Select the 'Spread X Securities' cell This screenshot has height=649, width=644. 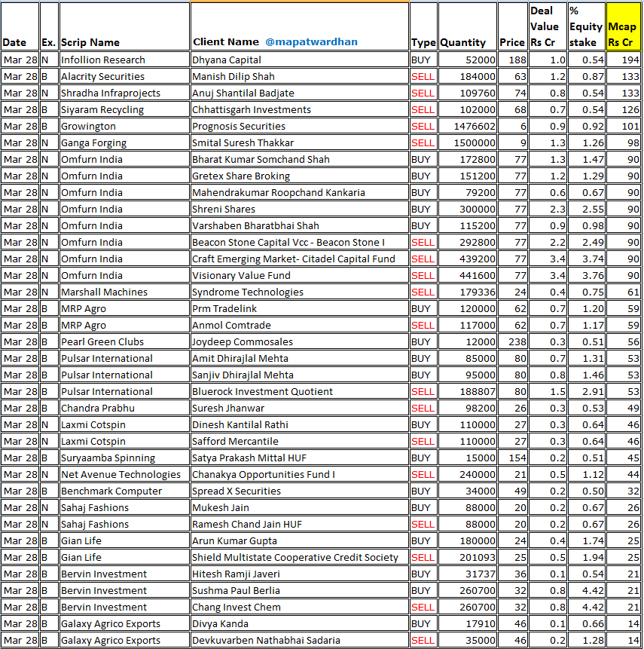(300, 491)
